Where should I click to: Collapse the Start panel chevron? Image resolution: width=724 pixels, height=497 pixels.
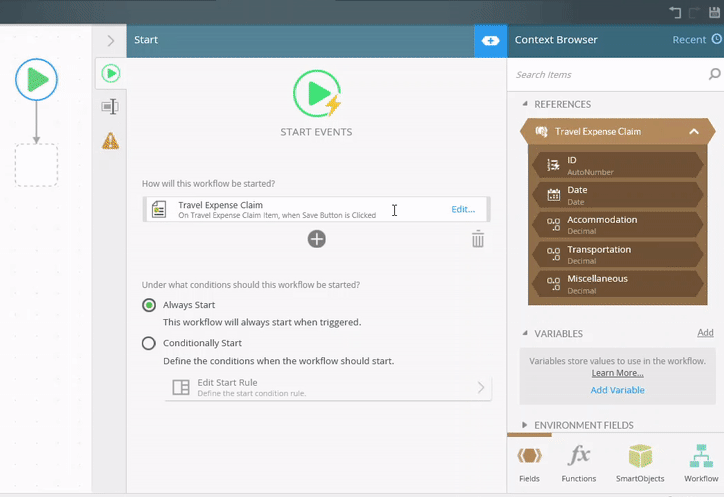coord(111,40)
